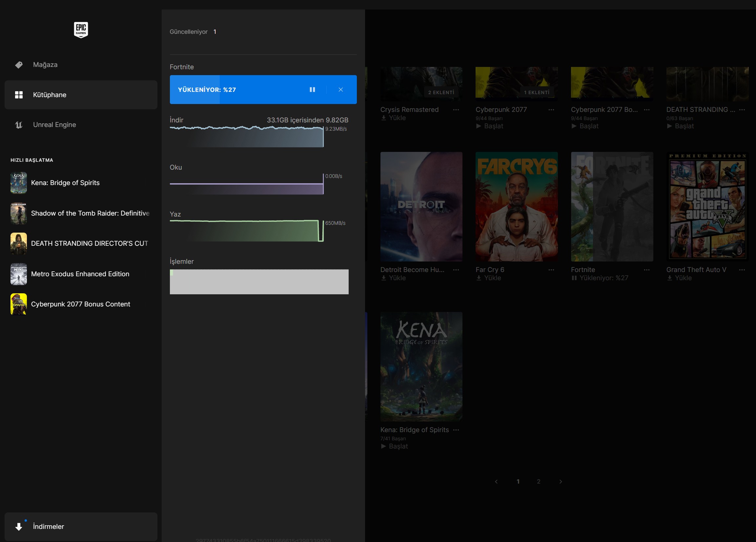
Task: Select Kütüphane in the sidebar
Action: 81,95
